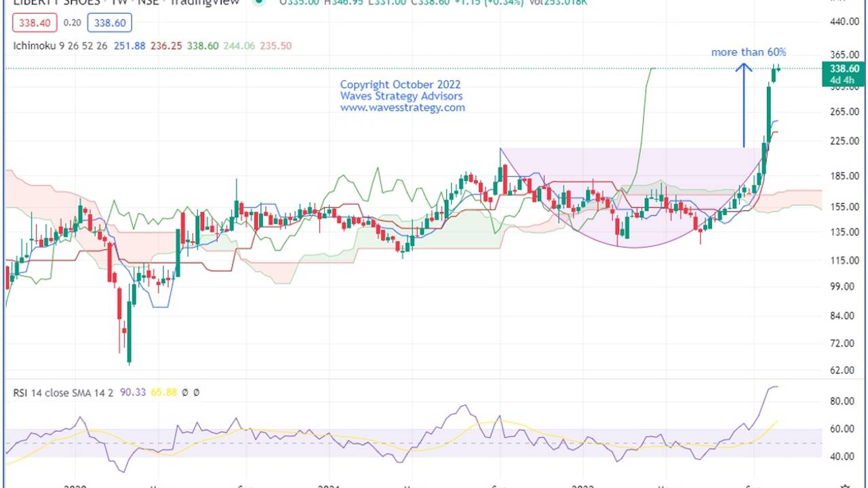
Task: Click the 265.00 price axis label
Action: pyautogui.click(x=845, y=112)
